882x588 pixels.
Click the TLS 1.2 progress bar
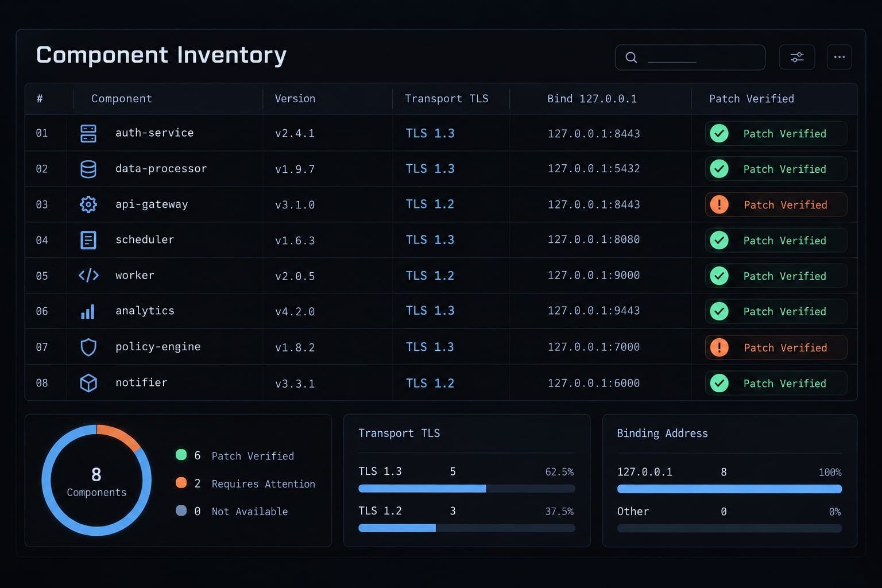tap(467, 528)
